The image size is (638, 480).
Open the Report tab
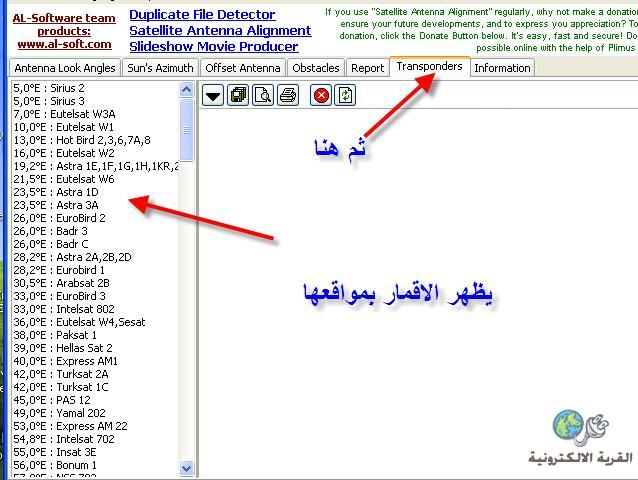(x=367, y=68)
